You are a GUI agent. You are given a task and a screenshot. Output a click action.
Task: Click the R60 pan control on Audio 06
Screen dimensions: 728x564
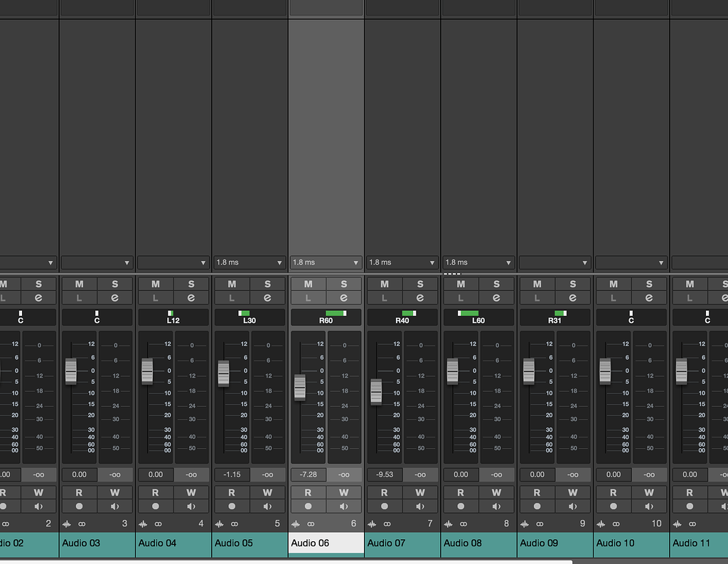click(326, 317)
